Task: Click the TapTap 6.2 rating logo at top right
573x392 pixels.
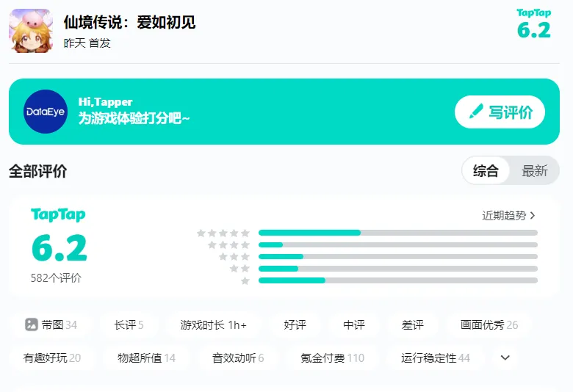Action: click(x=533, y=24)
